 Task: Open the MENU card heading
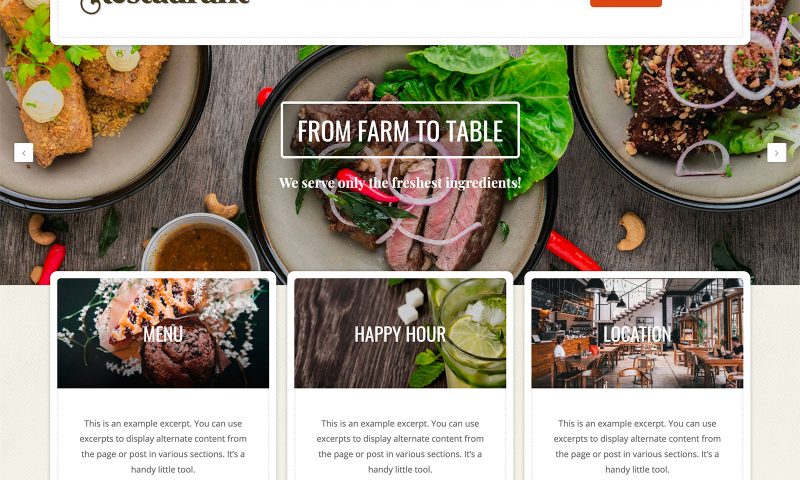click(163, 334)
